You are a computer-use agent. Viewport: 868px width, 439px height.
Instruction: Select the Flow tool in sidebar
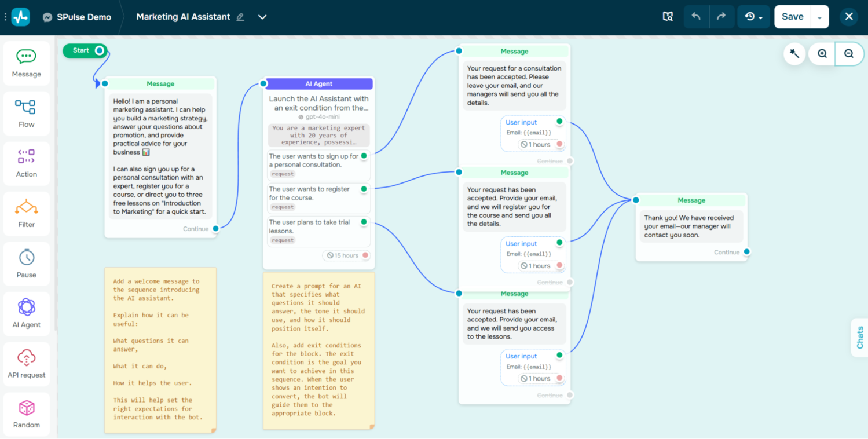coord(26,113)
